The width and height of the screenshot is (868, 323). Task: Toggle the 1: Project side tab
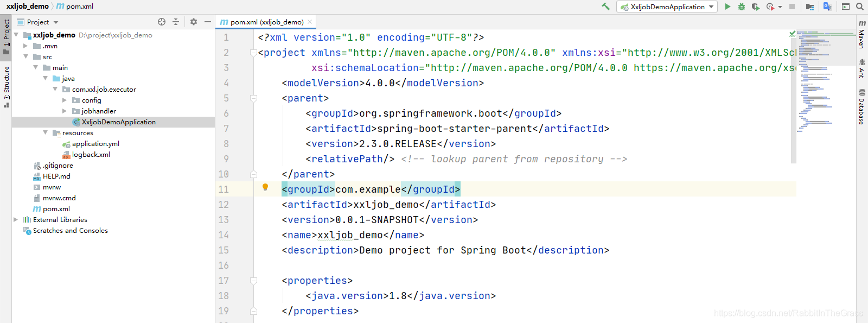(x=6, y=37)
